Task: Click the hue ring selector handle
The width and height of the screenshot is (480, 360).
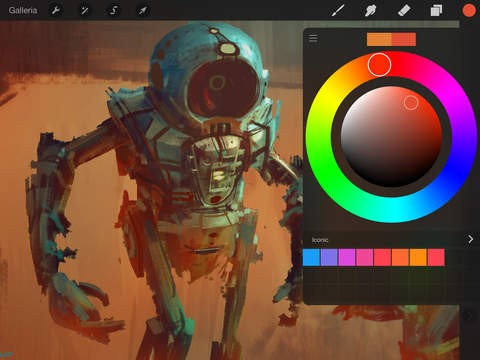Action: pyautogui.click(x=379, y=64)
